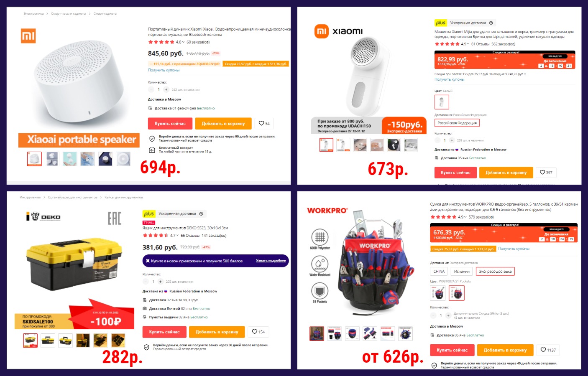Screen dimensions: 588x376
Task: Add Xiaoai speaker to wishlist heart 54
Action: [x=264, y=123]
